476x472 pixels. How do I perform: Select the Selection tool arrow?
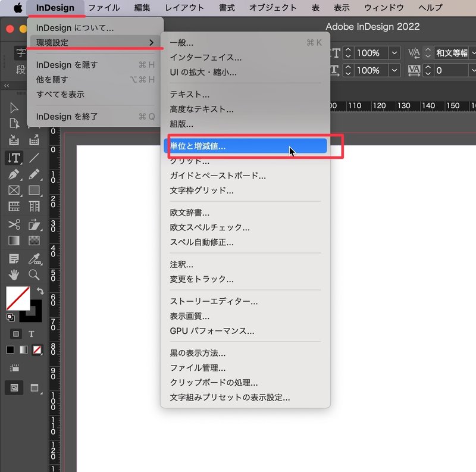tap(14, 108)
